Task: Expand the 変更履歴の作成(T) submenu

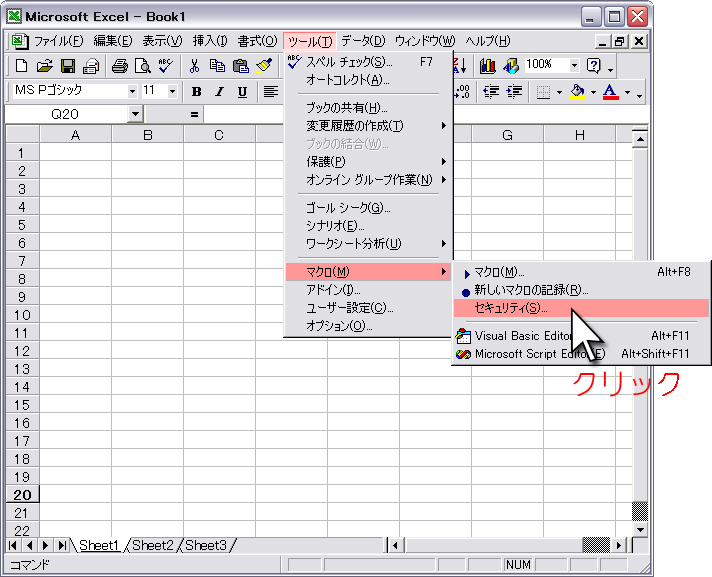Action: pos(368,126)
